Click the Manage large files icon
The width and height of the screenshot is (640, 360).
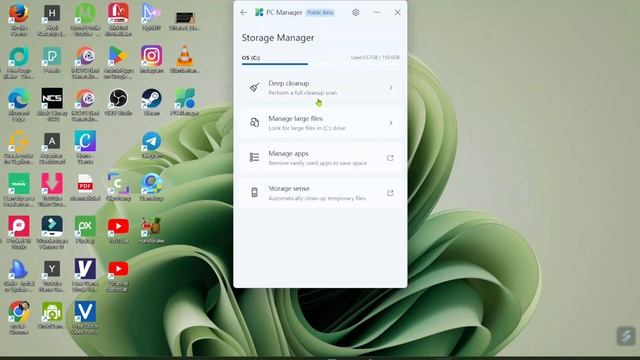click(254, 122)
